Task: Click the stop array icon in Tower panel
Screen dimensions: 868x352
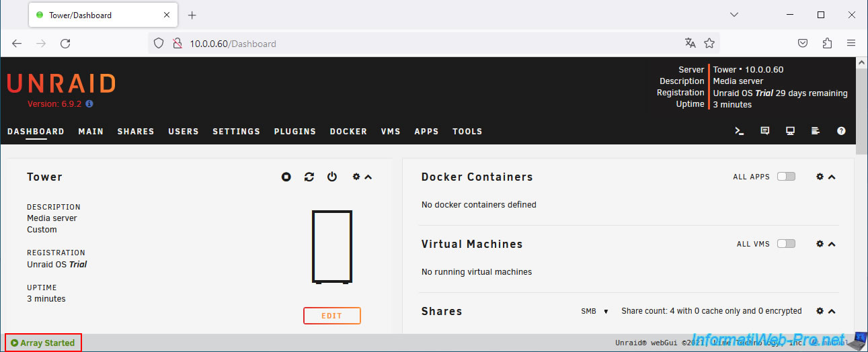Action: click(286, 177)
